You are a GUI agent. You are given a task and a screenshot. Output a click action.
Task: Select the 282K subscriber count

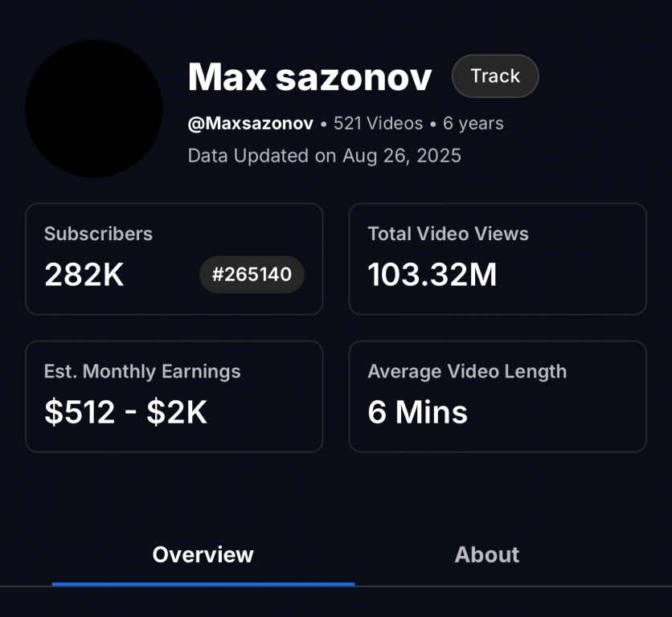pyautogui.click(x=84, y=275)
